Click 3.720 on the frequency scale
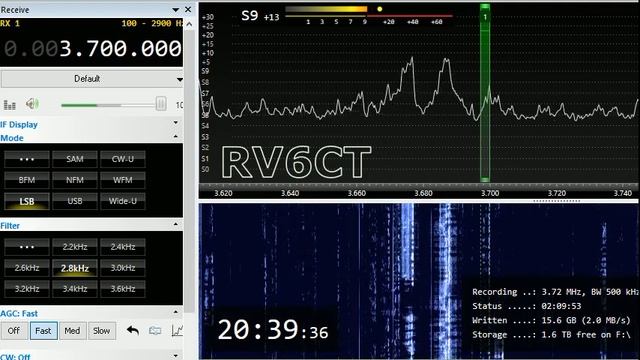Viewport: 640px width, 360px height. [557, 193]
